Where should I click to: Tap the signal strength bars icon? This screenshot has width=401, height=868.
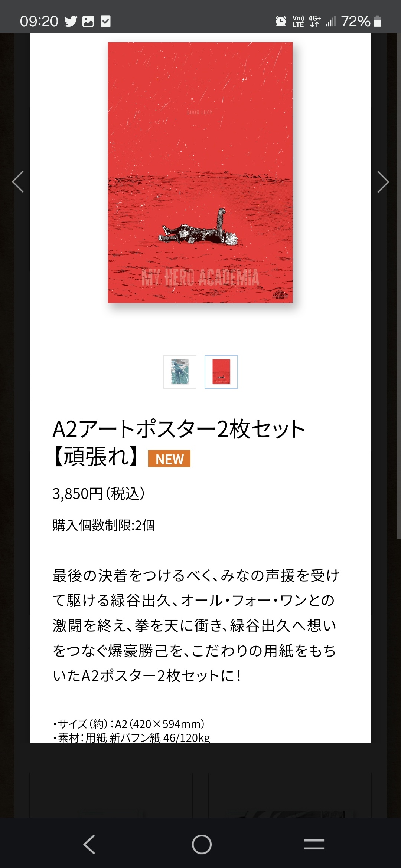point(330,22)
